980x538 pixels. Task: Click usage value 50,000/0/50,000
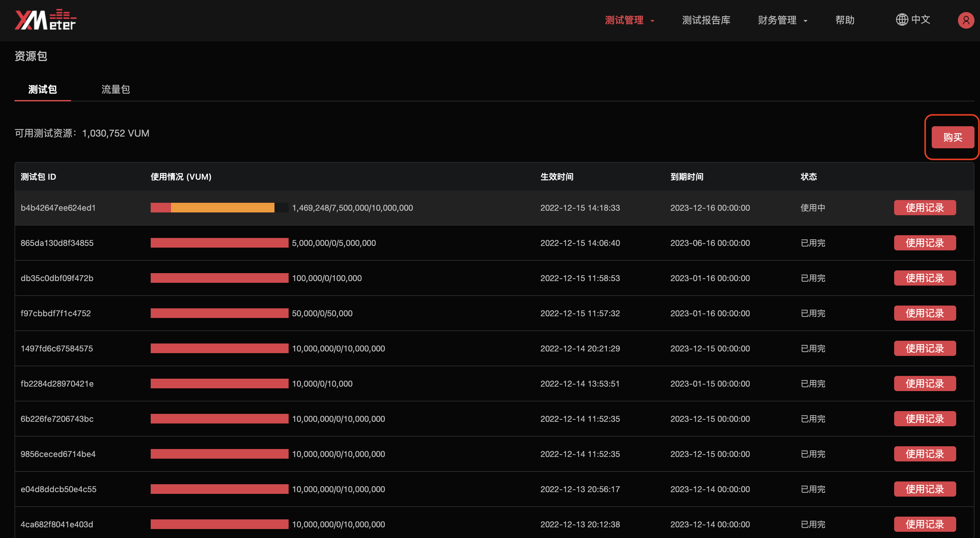[322, 313]
